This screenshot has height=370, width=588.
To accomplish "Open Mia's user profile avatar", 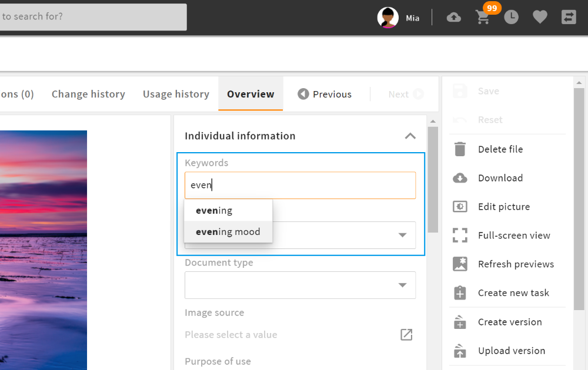I will 388,18.
